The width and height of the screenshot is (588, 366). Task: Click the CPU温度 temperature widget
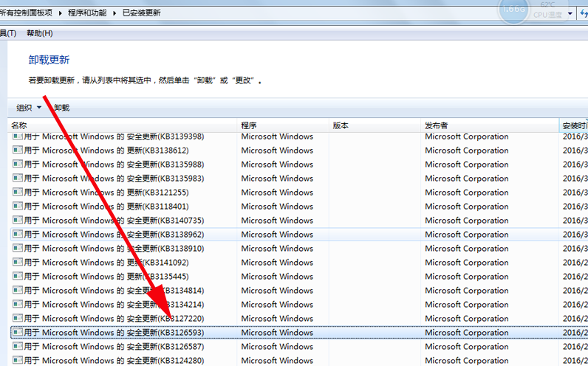click(547, 10)
